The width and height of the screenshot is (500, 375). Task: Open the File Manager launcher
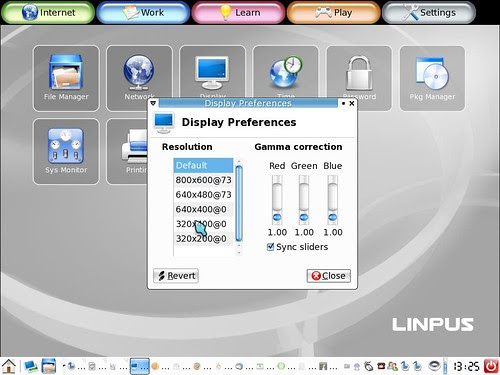click(66, 78)
